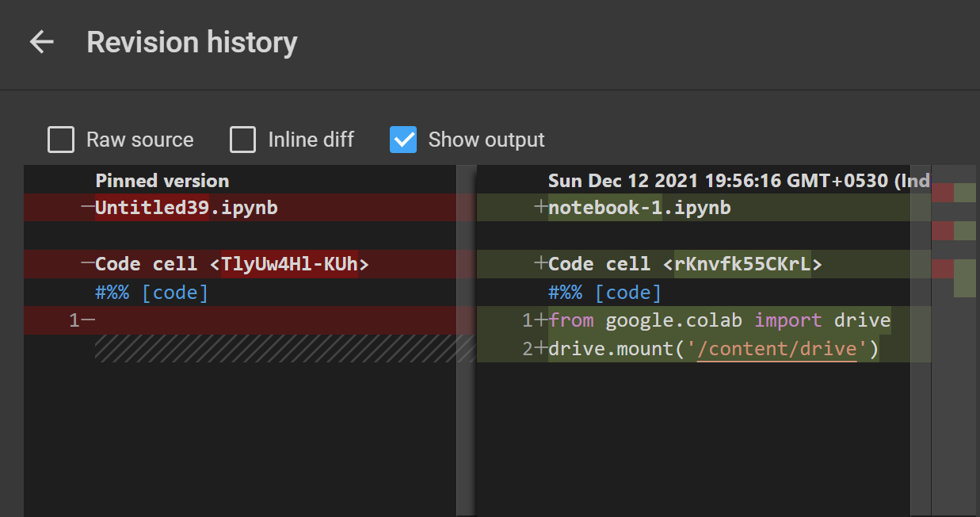Enable the Raw source checkbox
The height and width of the screenshot is (517, 980).
(x=61, y=140)
